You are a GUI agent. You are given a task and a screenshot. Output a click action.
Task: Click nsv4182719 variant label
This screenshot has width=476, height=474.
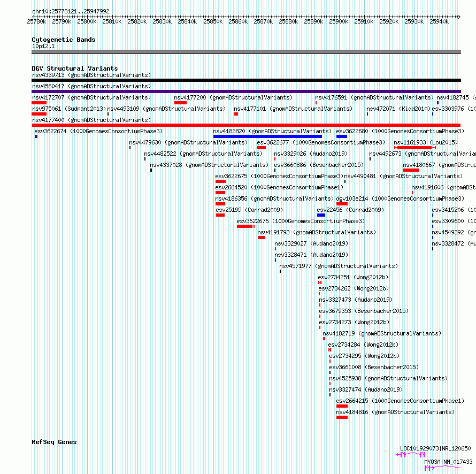(382, 333)
